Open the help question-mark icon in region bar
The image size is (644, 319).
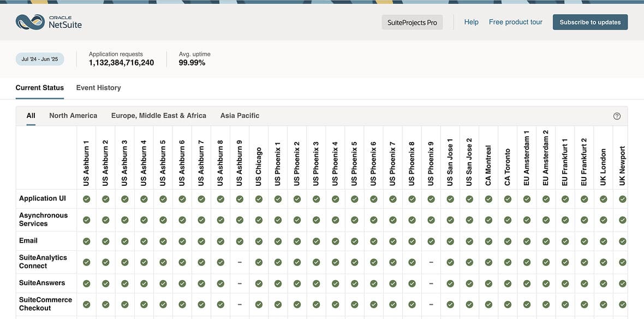617,116
